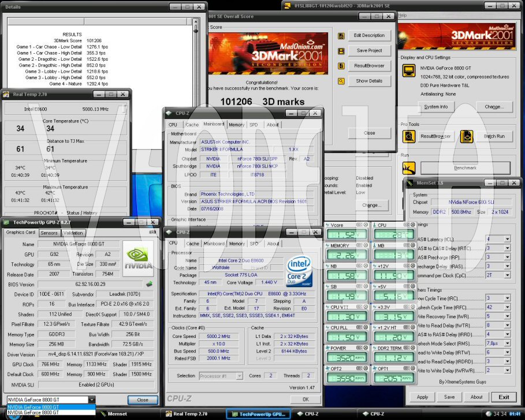This screenshot has width=525, height=420.
Task: Open the MEMORY voltage sensor settings icon
Action: [x=359, y=245]
